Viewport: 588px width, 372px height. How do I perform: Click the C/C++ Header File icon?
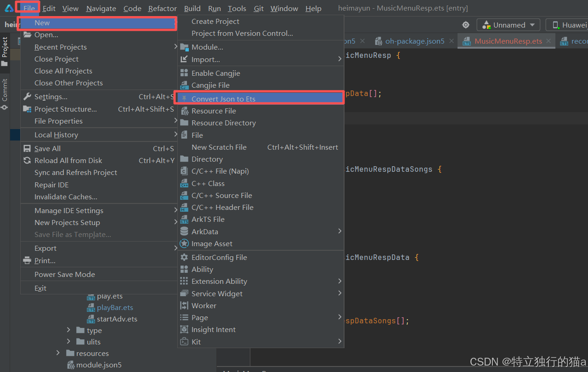pyautogui.click(x=184, y=207)
